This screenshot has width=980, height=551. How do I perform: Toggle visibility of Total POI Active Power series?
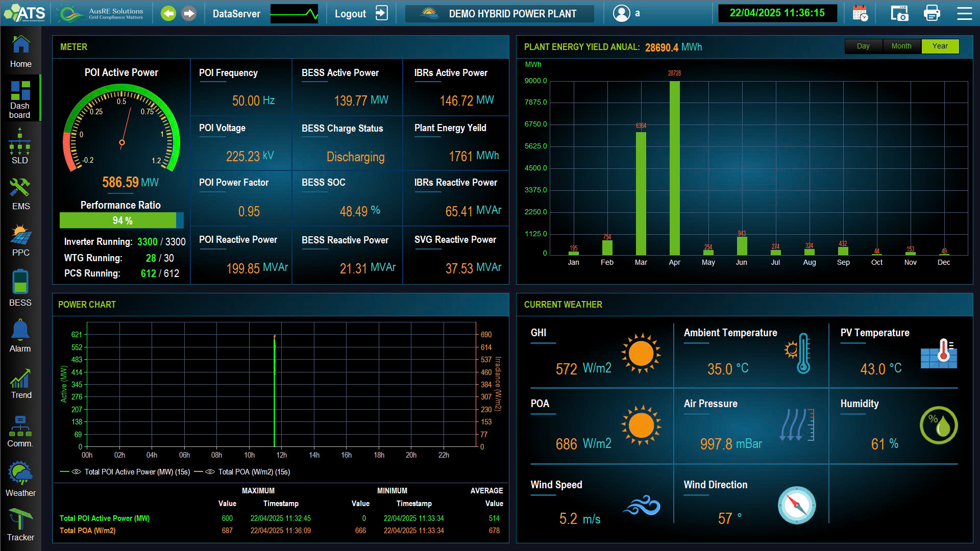tap(76, 472)
